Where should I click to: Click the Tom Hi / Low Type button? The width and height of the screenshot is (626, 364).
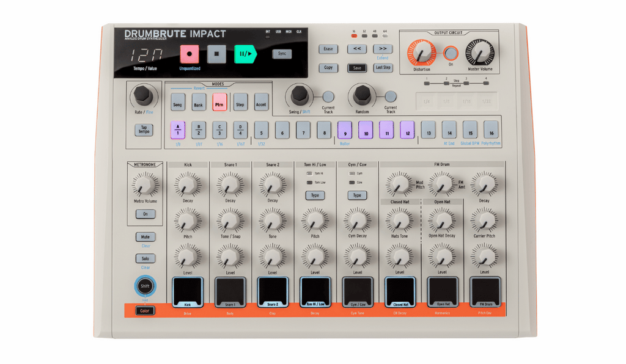pyautogui.click(x=315, y=195)
